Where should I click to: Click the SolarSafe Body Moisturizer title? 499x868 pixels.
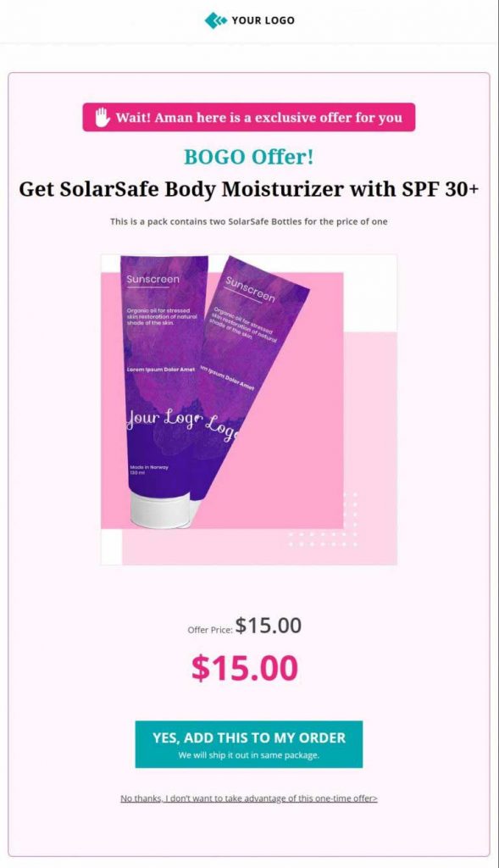pyautogui.click(x=249, y=189)
